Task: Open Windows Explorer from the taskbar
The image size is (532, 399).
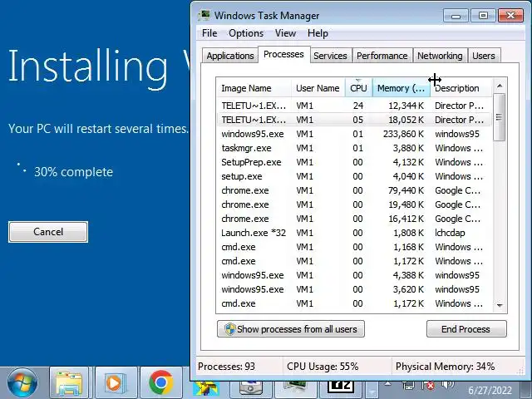Action: pos(69,383)
